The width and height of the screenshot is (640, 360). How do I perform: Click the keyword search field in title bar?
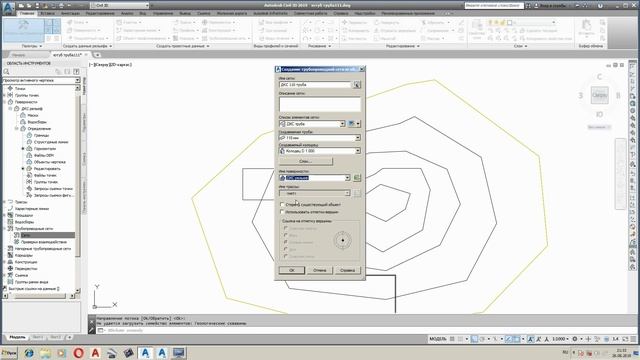[493, 6]
